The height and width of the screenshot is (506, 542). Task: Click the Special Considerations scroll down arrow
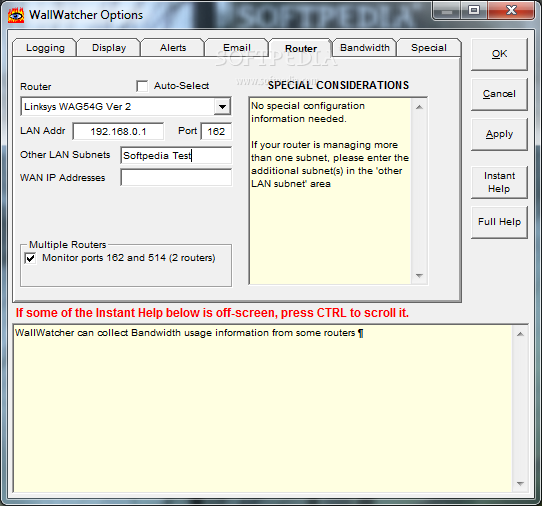tap(419, 275)
